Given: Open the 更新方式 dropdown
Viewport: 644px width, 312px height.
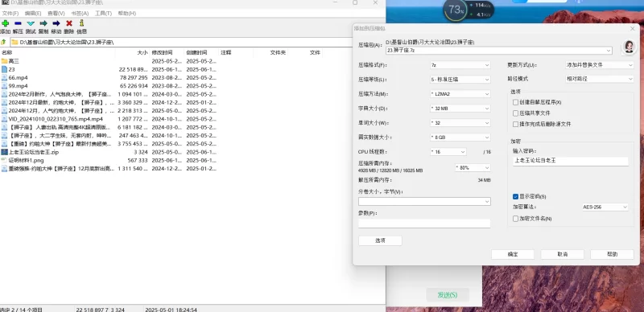Looking at the screenshot, I should [x=599, y=65].
